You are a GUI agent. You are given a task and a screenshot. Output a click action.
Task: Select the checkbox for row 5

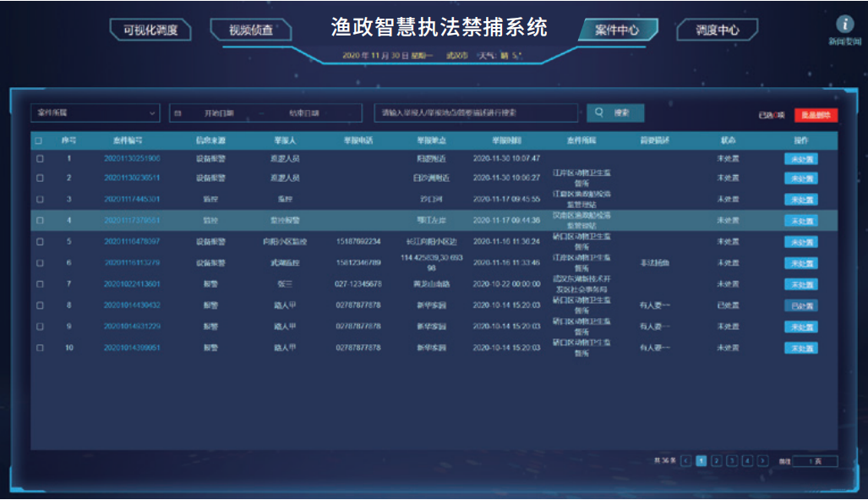point(39,242)
